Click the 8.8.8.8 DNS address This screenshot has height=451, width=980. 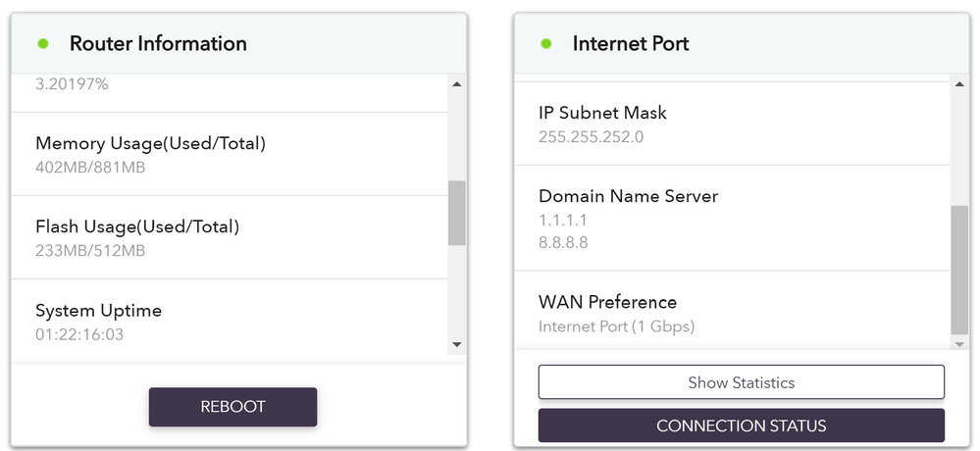pyautogui.click(x=563, y=243)
